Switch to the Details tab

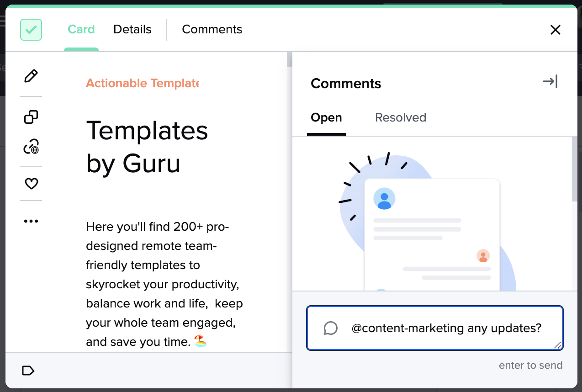click(132, 29)
